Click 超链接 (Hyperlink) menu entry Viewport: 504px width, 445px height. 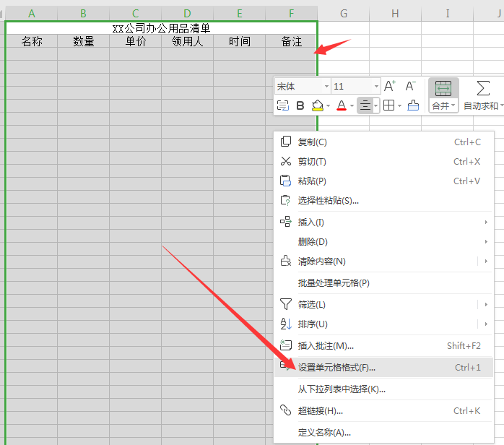pos(320,411)
